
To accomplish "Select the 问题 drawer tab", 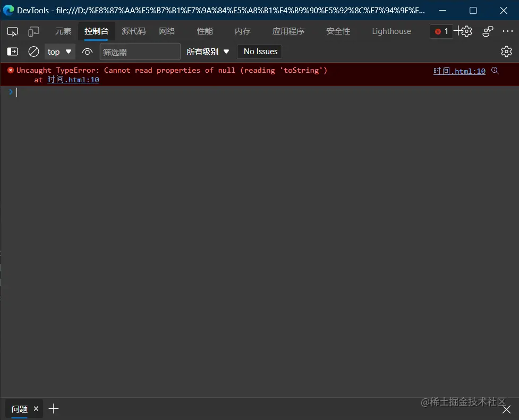I will click(20, 409).
